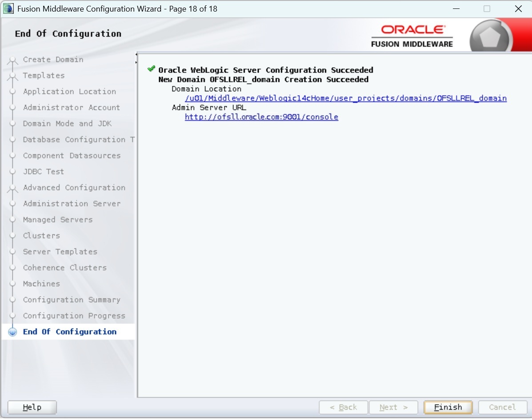Screen dimensions: 532x420
Task: Select the JDBC Test step
Action: click(x=44, y=171)
